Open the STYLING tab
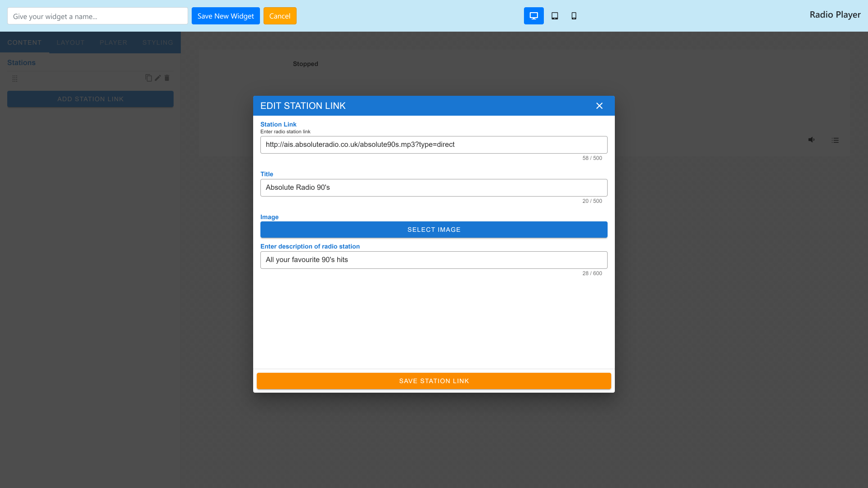Viewport: 868px width, 488px height. (x=158, y=42)
